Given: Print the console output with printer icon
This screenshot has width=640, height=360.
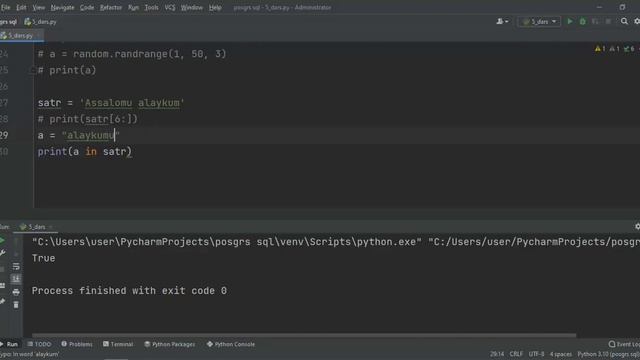Looking at the screenshot, I should 16,292.
